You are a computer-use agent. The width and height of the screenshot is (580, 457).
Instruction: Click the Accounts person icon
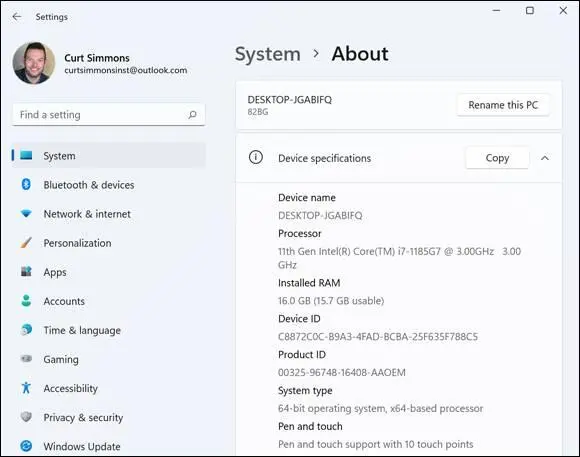coord(26,301)
